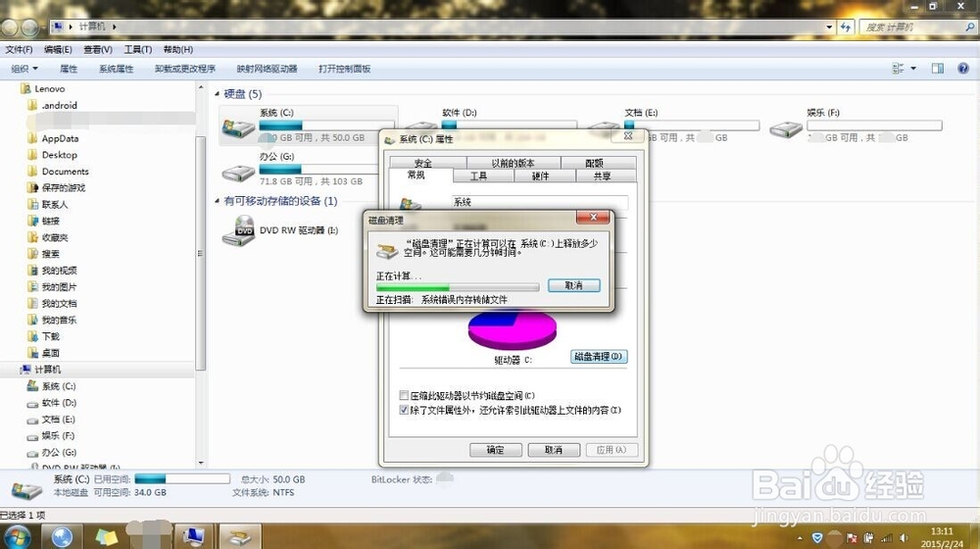This screenshot has height=549, width=980.
Task: Click the Back navigation arrow
Action: pyautogui.click(x=11, y=26)
